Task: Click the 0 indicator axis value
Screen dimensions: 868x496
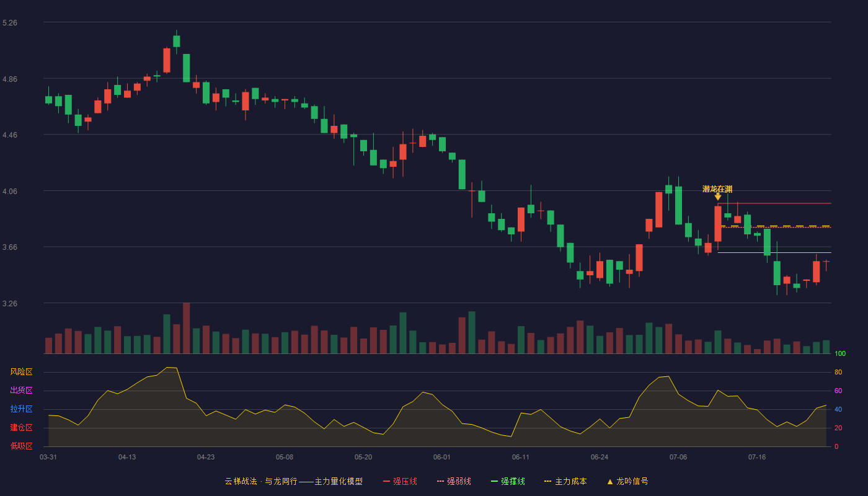Action: click(836, 446)
